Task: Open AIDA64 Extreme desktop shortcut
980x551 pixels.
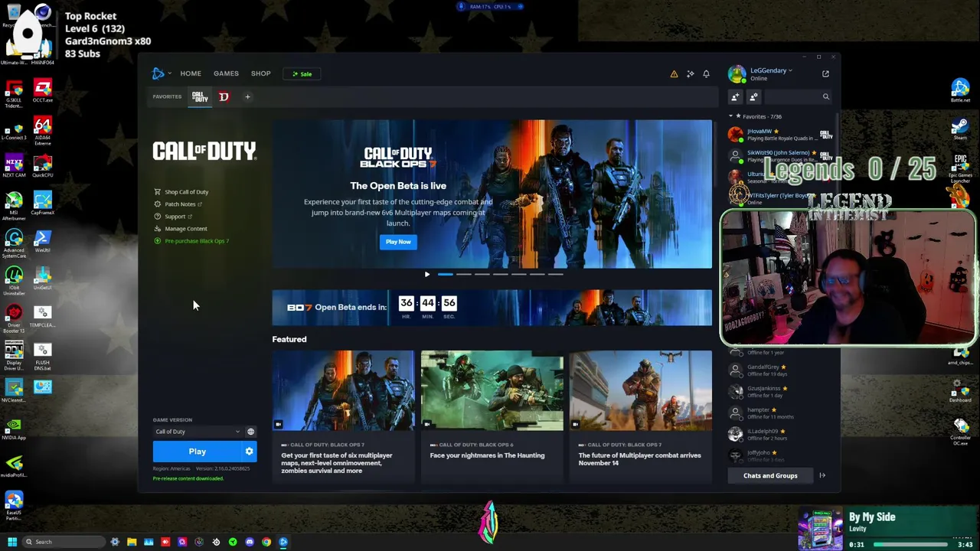Action: pyautogui.click(x=43, y=131)
